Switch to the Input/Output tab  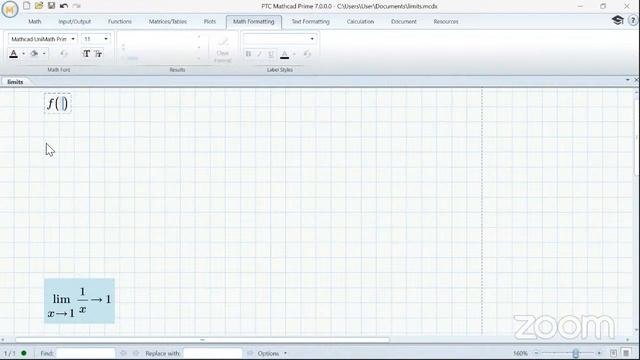pyautogui.click(x=74, y=21)
